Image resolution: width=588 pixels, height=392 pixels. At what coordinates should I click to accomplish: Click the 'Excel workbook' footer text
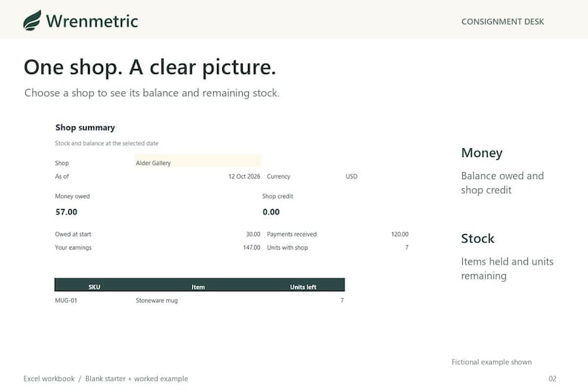(49, 379)
